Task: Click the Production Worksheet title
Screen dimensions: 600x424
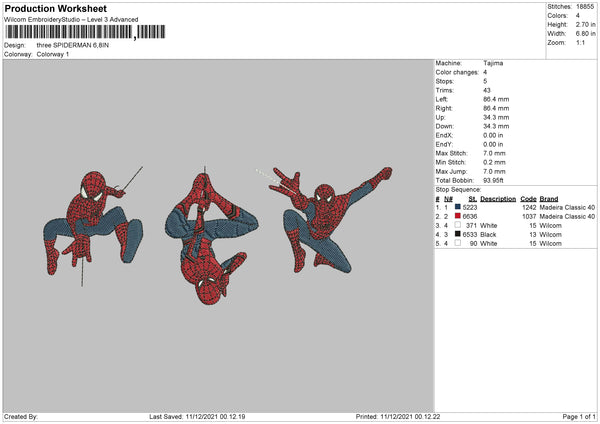Action: pos(55,8)
